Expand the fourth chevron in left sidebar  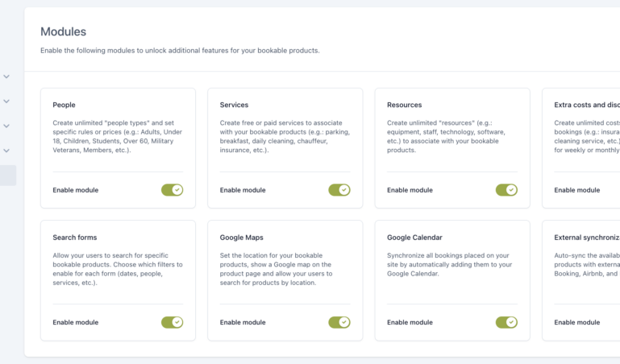point(6,151)
